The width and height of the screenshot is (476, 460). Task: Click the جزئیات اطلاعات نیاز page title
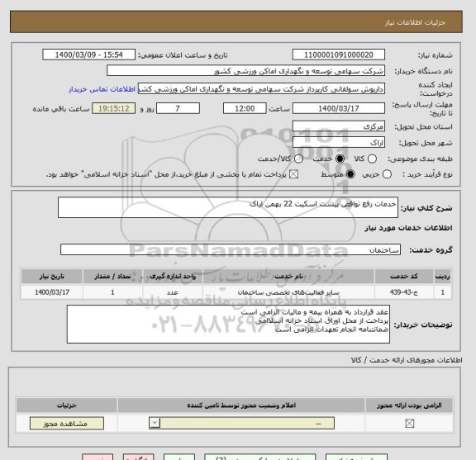(x=415, y=23)
